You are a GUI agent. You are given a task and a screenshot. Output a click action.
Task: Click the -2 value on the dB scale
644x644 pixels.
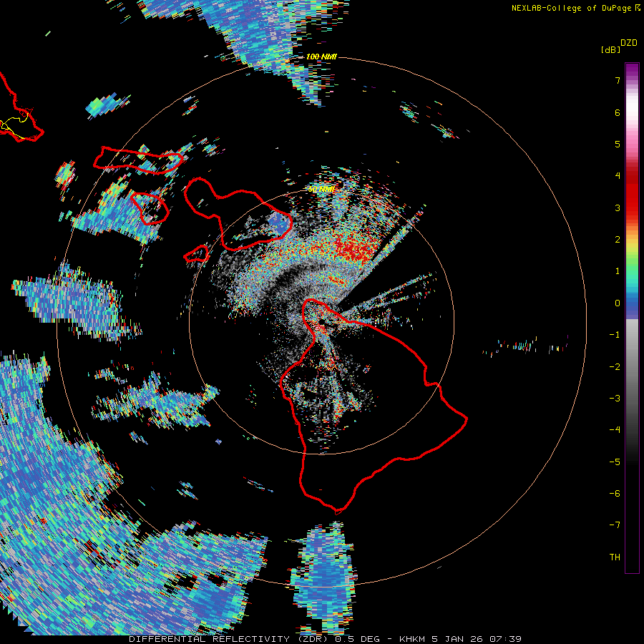click(x=615, y=366)
